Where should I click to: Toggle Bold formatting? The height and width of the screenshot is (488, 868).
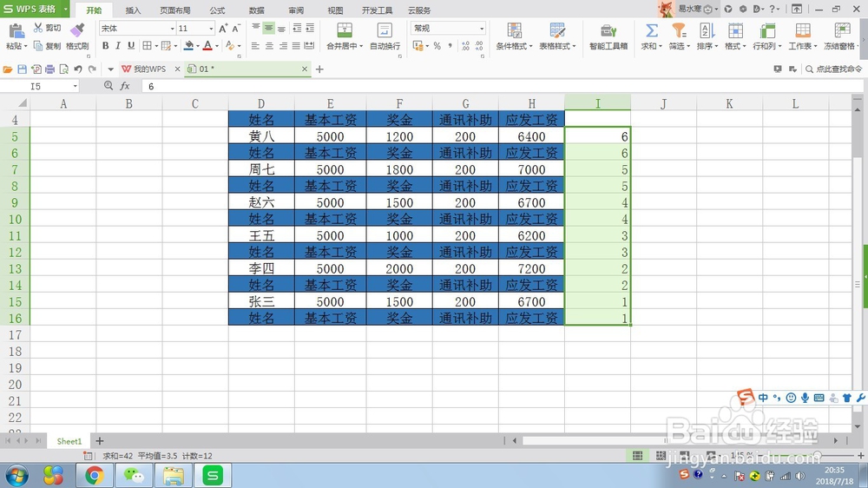(x=106, y=45)
